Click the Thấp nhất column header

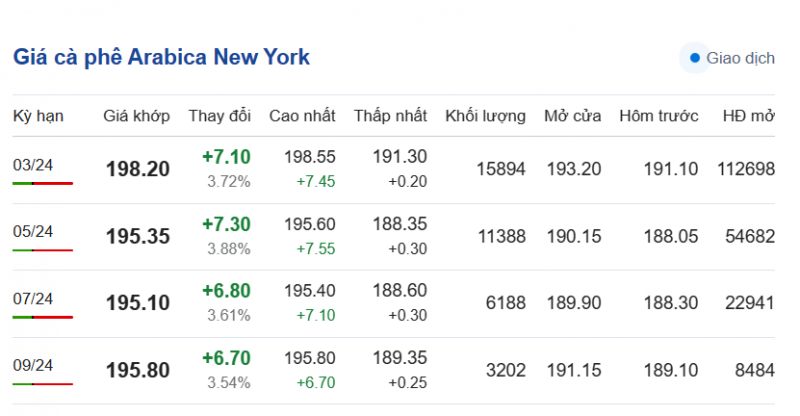tap(390, 116)
